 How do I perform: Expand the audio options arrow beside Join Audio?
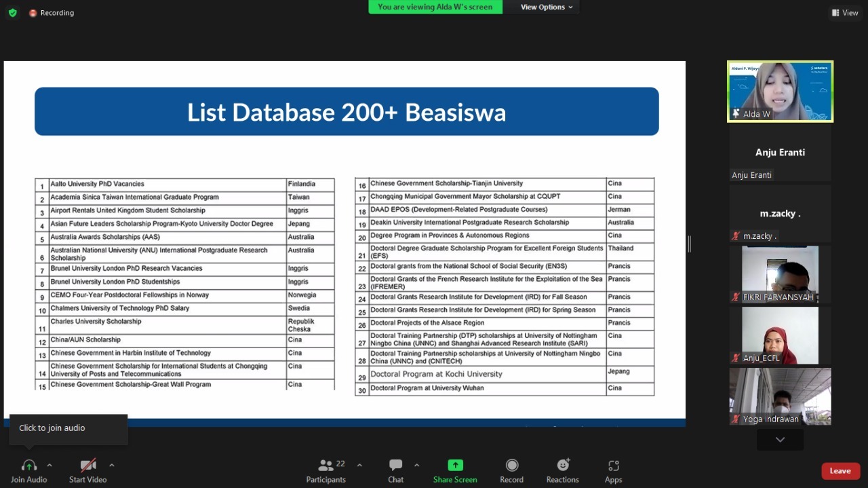point(50,465)
